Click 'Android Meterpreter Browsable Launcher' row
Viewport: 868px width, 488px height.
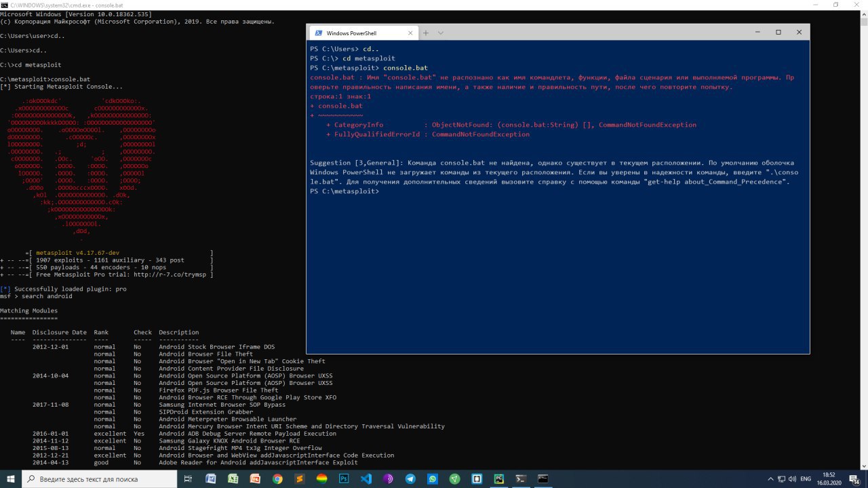(228, 419)
